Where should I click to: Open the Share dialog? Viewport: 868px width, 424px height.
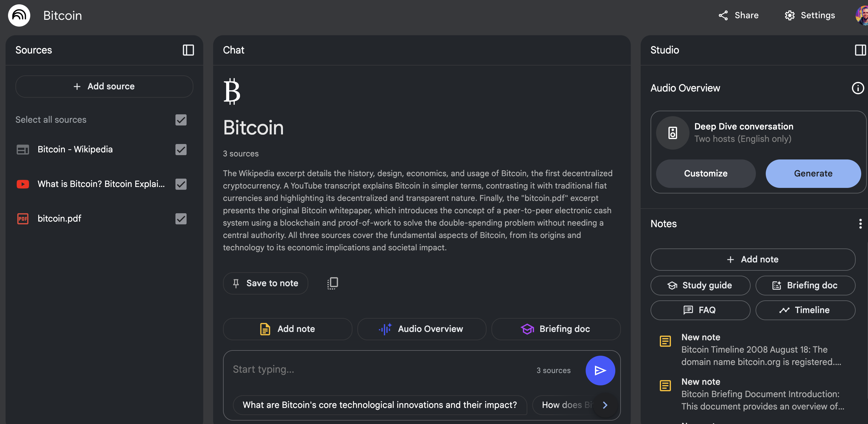click(738, 15)
